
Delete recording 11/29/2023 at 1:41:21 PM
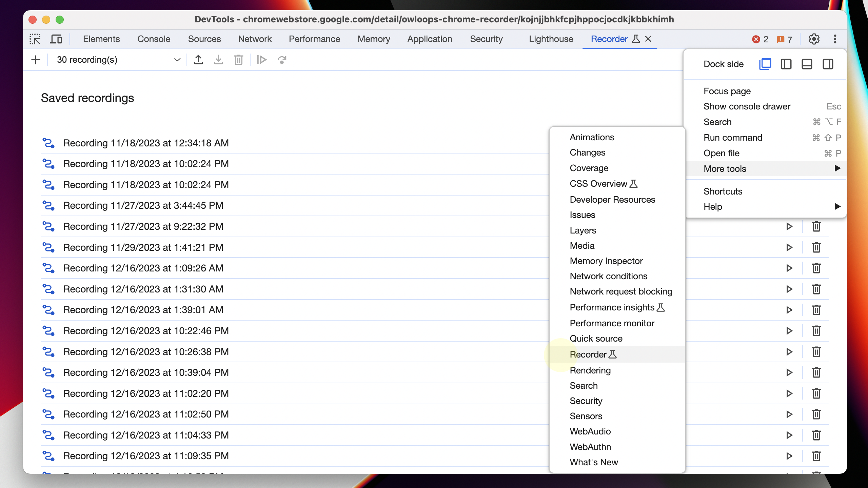pos(816,247)
